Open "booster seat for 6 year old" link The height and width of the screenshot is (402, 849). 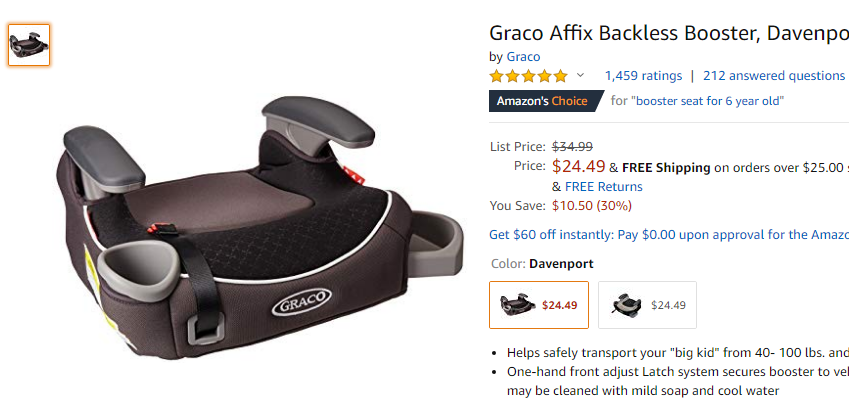click(708, 101)
